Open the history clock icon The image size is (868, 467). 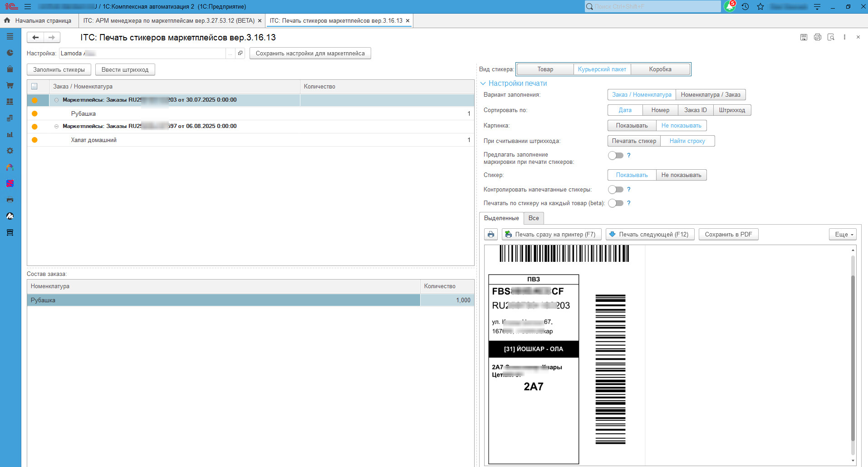(745, 7)
